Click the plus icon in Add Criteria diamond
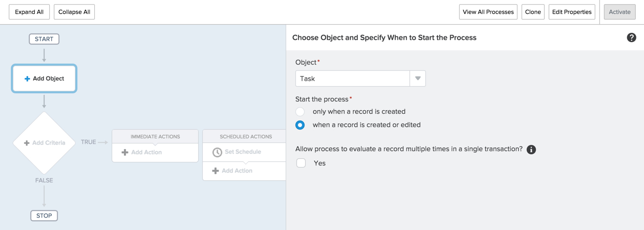The height and width of the screenshot is (230, 644). coord(27,143)
